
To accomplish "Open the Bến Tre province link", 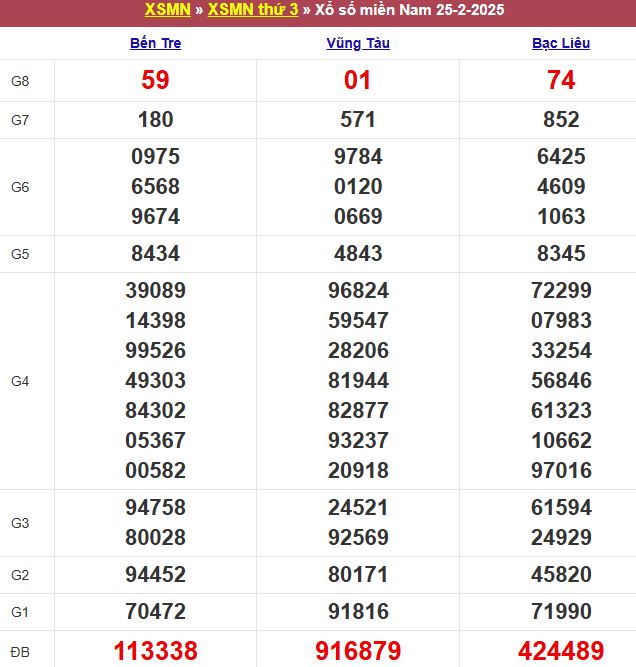I will [155, 43].
